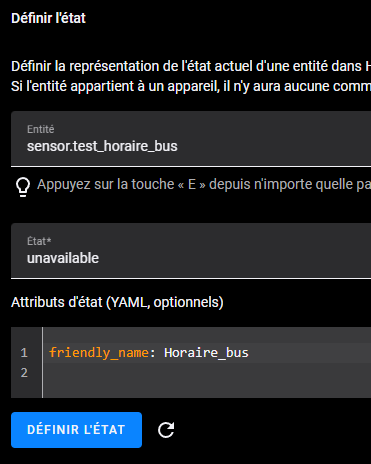Click the word unavailable in the État field
Screen dimensions: 371x464
point(63,258)
